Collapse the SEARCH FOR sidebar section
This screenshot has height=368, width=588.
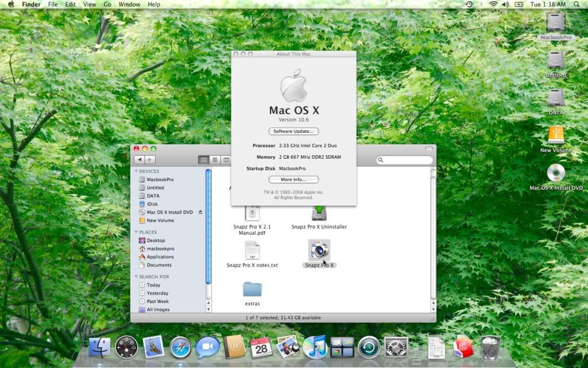(x=137, y=277)
